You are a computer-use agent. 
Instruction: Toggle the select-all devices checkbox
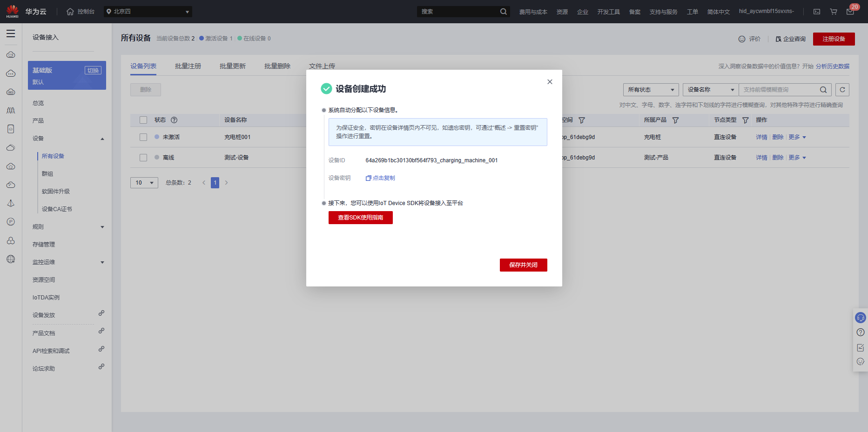point(143,120)
